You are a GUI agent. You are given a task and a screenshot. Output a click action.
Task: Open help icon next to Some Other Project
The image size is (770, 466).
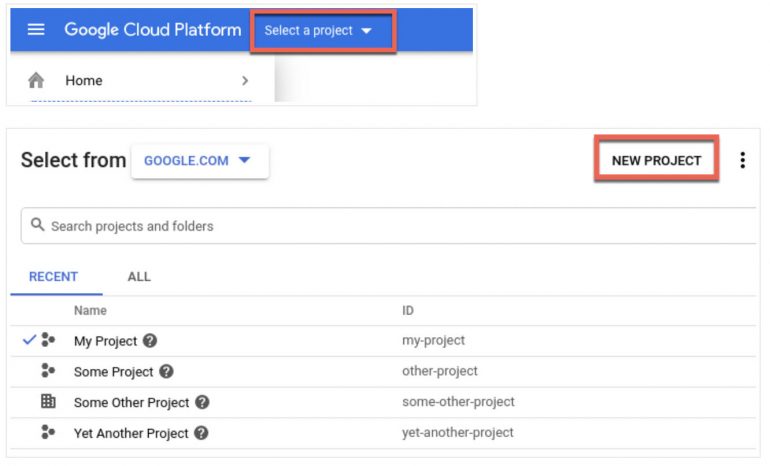[x=202, y=402]
